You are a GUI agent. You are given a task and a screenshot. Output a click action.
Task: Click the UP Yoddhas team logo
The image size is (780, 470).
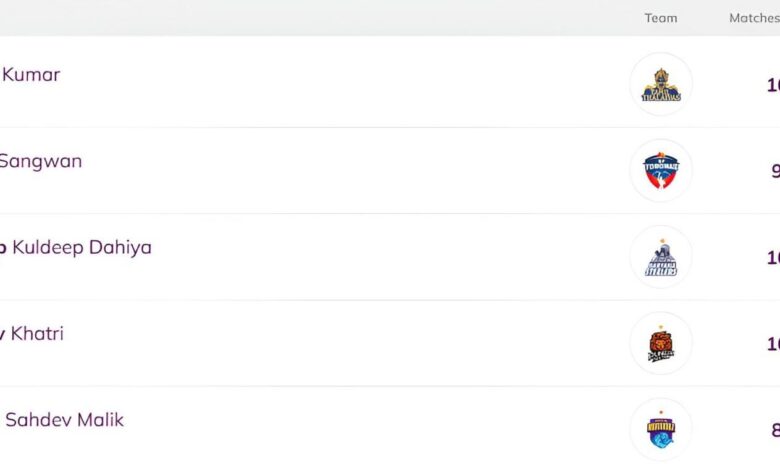pyautogui.click(x=661, y=171)
